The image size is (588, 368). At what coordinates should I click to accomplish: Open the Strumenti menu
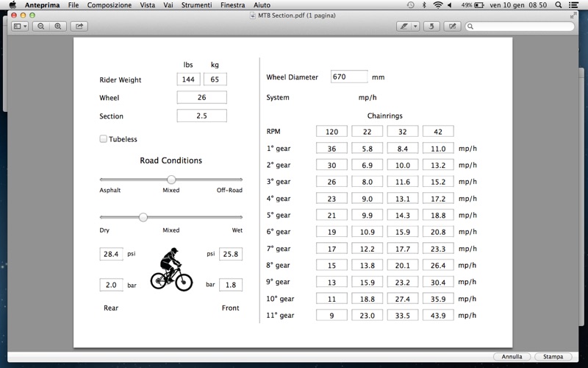[x=196, y=5]
